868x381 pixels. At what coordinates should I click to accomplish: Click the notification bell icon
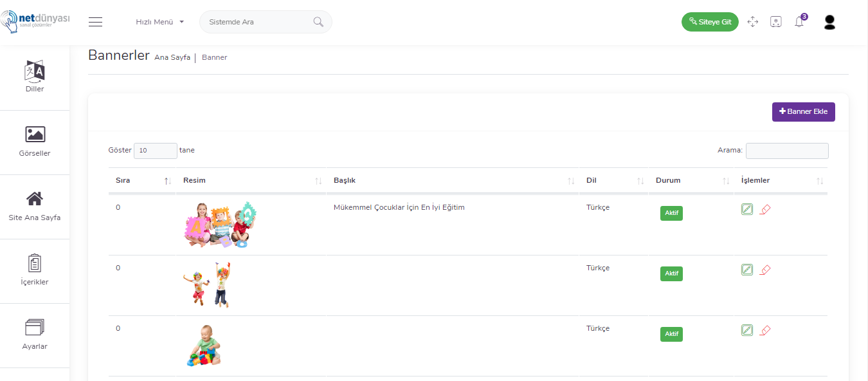(x=799, y=22)
